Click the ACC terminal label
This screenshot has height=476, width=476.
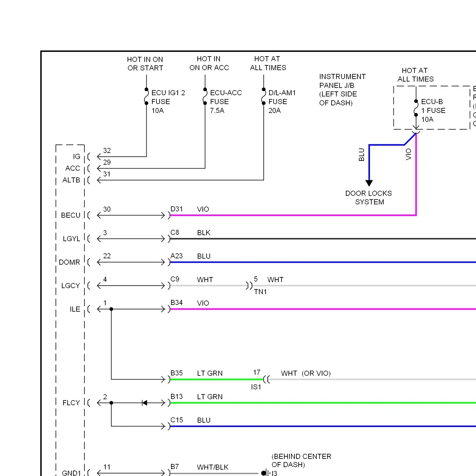(73, 168)
